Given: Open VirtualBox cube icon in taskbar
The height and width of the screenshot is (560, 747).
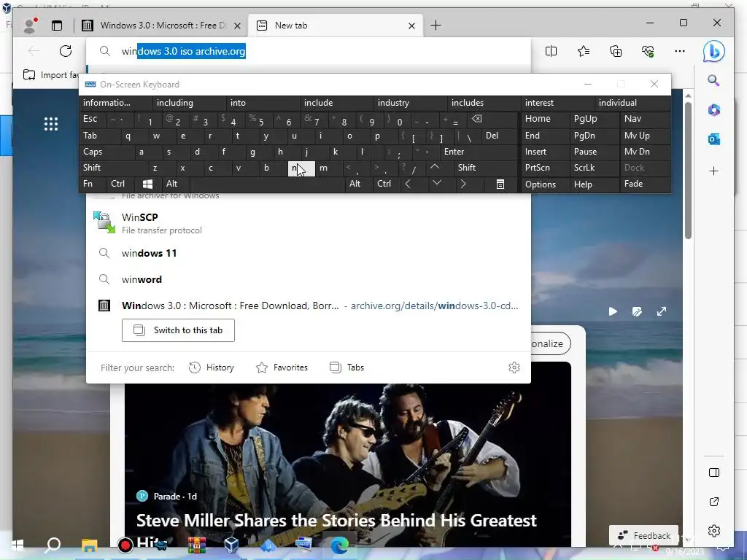Looking at the screenshot, I should tap(231, 545).
